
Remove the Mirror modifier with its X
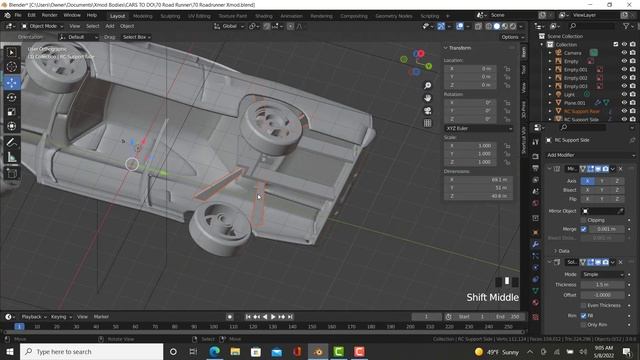(621, 169)
